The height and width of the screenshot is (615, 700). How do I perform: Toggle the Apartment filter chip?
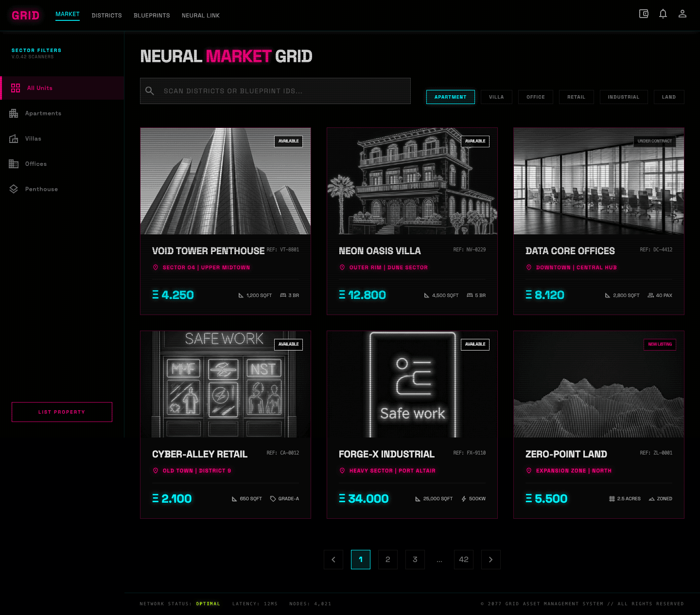point(450,97)
